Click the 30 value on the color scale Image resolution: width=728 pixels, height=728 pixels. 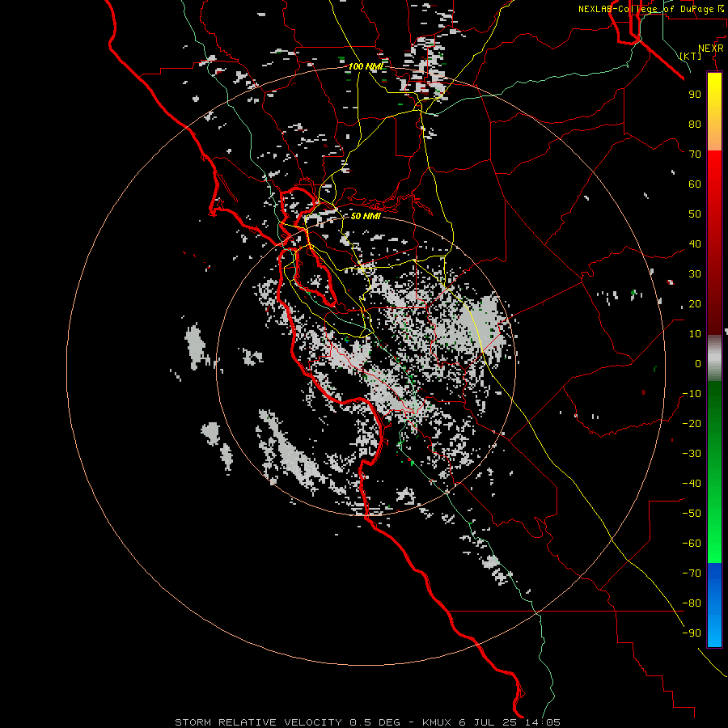(695, 274)
